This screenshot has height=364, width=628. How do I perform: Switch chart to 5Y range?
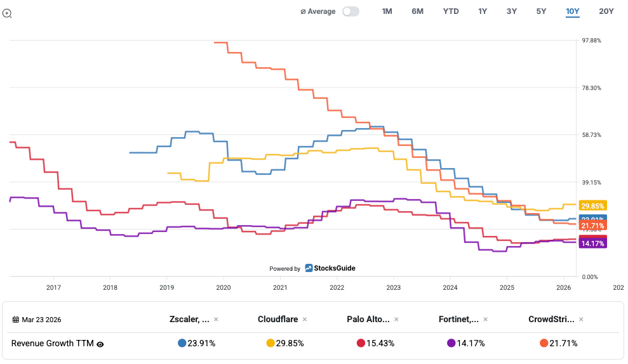tap(541, 11)
